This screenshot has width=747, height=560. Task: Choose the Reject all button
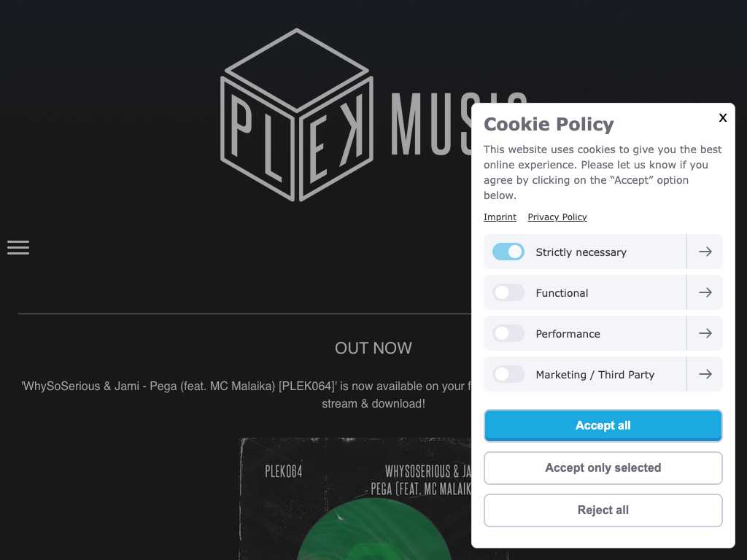[603, 510]
